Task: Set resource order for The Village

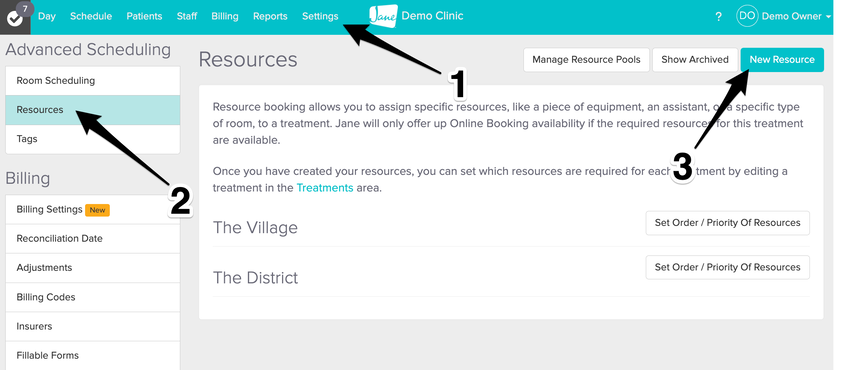Action: coord(727,223)
